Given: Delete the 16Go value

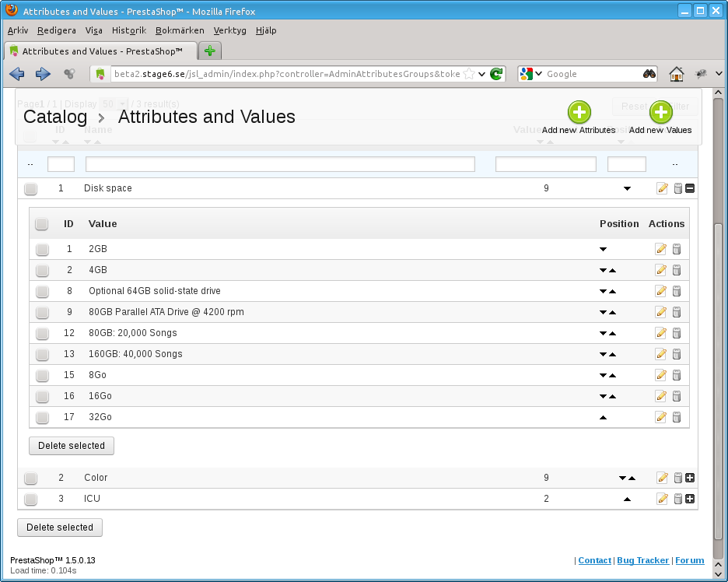Looking at the screenshot, I should 677,396.
